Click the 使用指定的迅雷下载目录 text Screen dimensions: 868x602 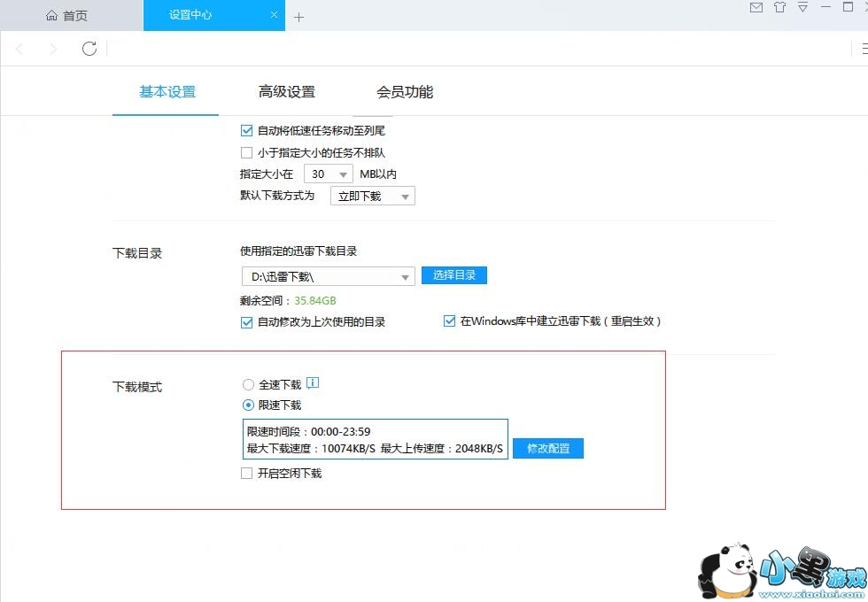tap(298, 251)
